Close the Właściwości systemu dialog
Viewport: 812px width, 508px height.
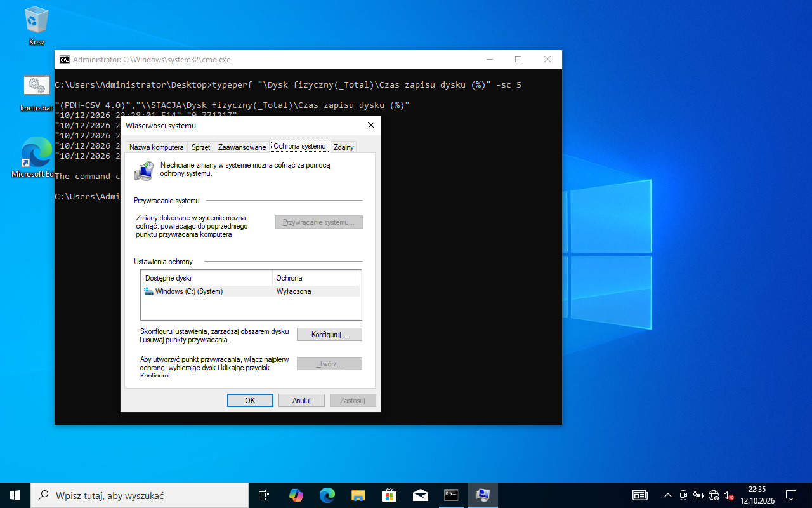point(371,125)
